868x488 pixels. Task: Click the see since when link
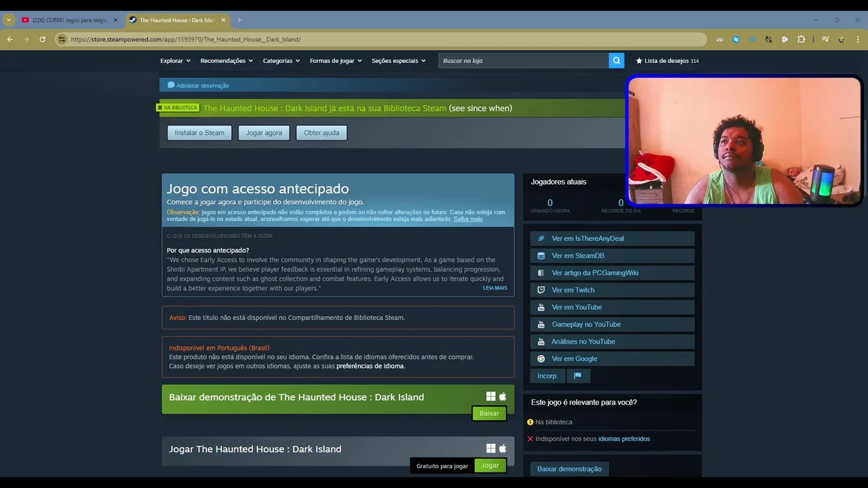480,108
